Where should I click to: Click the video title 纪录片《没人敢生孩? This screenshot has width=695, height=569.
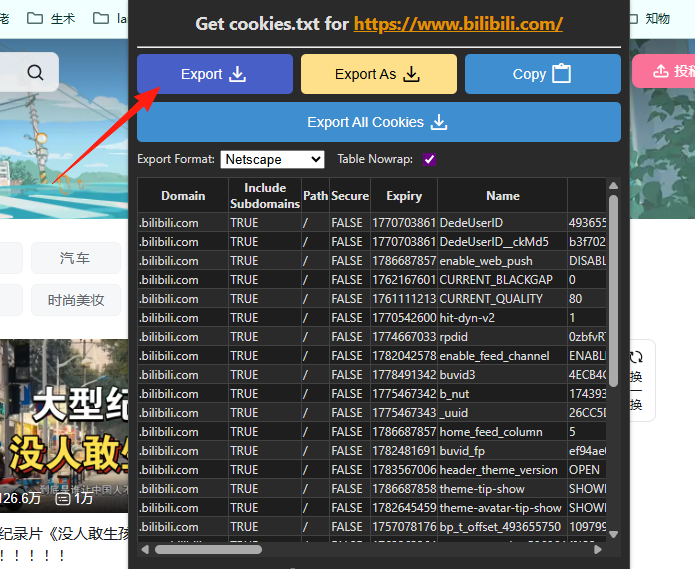[x=64, y=534]
